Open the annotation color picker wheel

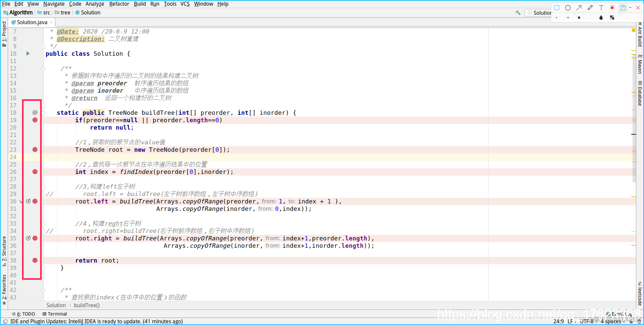[x=612, y=8]
